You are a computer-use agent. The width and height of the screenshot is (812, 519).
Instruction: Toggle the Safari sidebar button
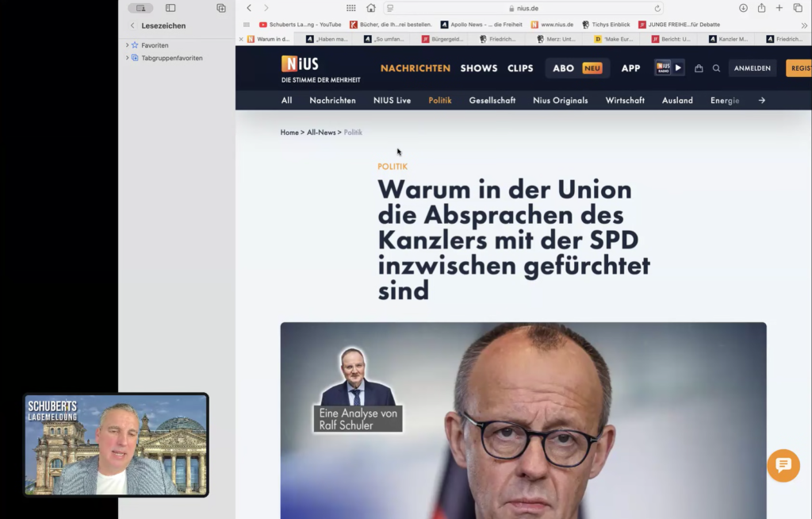[x=170, y=8]
